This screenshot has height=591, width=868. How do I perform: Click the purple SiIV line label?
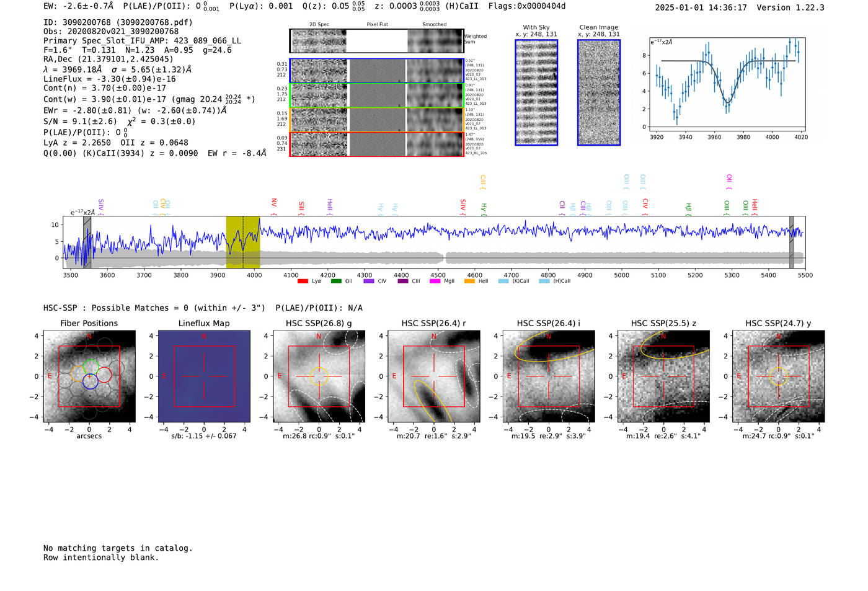101,207
